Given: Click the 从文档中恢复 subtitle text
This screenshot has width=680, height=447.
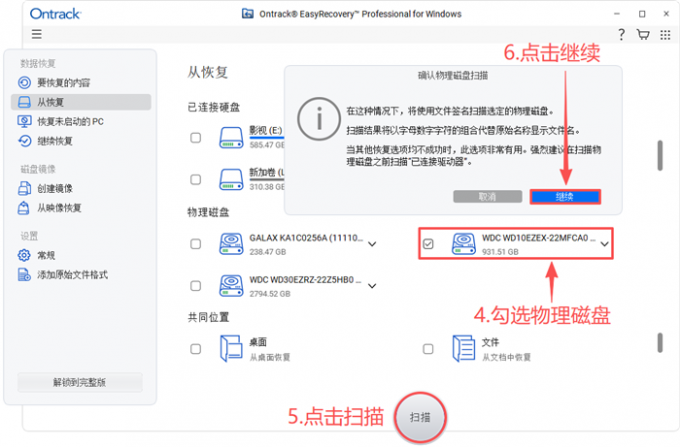Looking at the screenshot, I should tap(507, 358).
